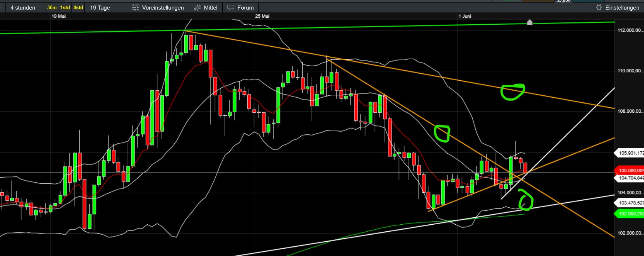
Task: Select the green 102.950,253 price tag
Action: point(629,214)
